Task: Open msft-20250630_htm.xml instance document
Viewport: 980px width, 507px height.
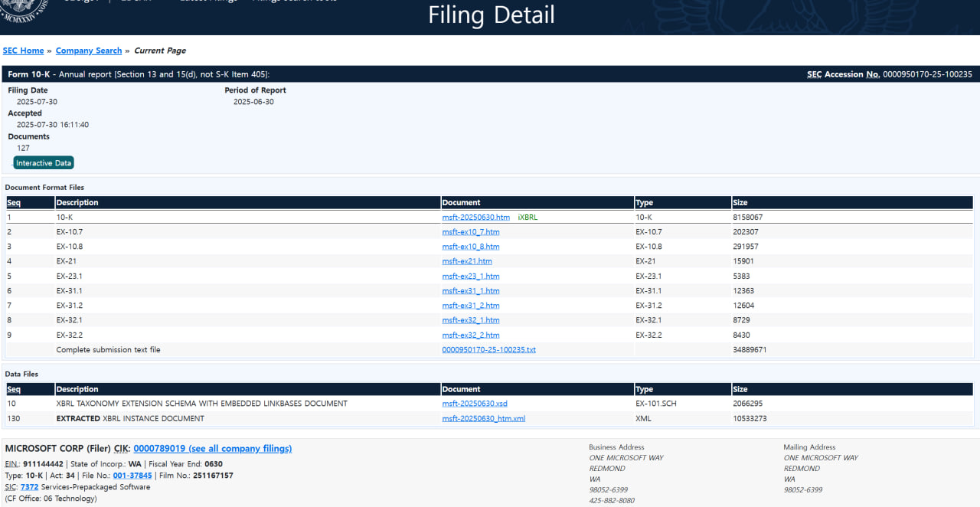Action: pyautogui.click(x=484, y=419)
